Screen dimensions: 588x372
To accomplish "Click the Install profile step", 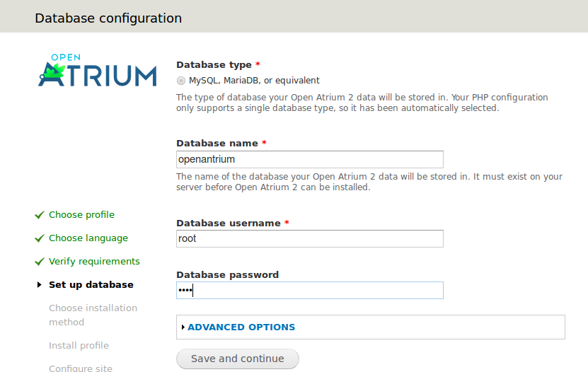I will [x=79, y=345].
